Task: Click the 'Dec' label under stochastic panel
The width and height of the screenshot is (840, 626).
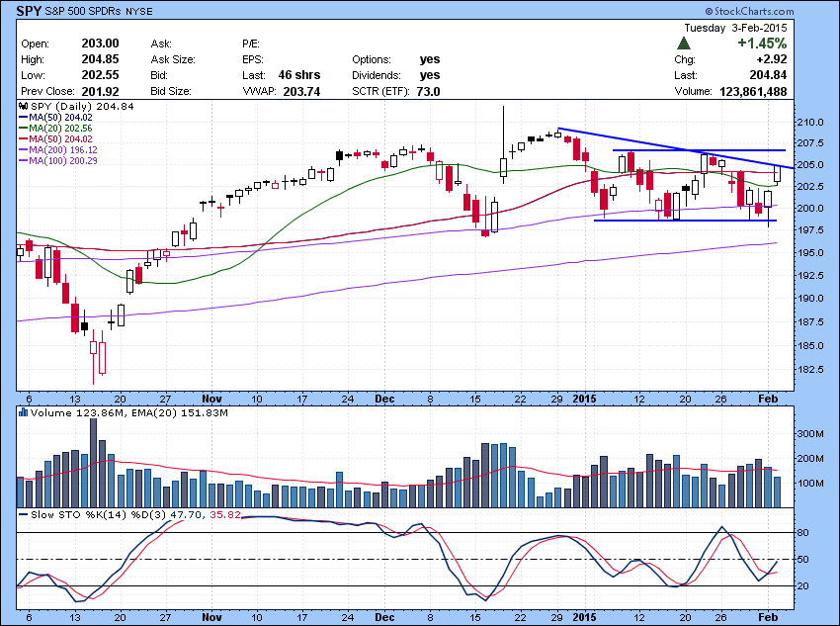Action: (384, 617)
